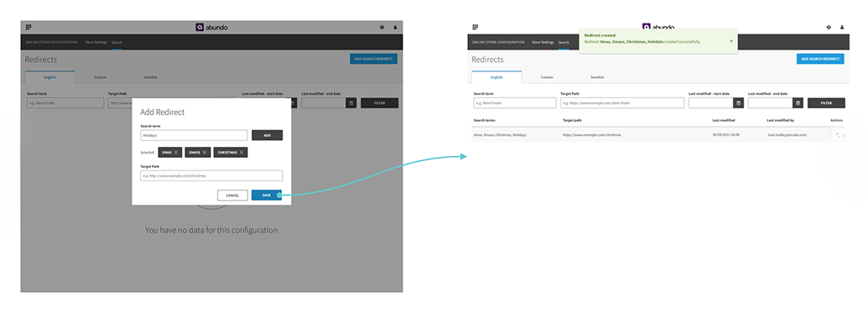Select English tab on Redirect created screen
The width and height of the screenshot is (868, 313).
click(496, 77)
